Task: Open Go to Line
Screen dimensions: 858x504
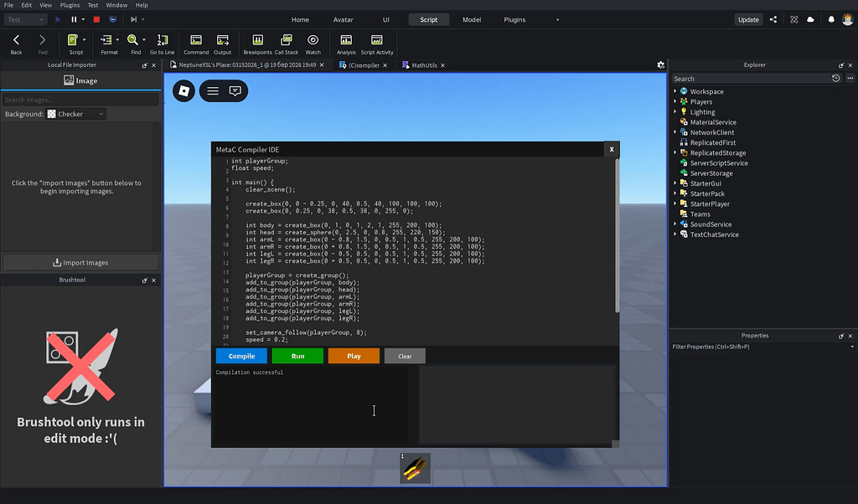Action: coord(162,44)
